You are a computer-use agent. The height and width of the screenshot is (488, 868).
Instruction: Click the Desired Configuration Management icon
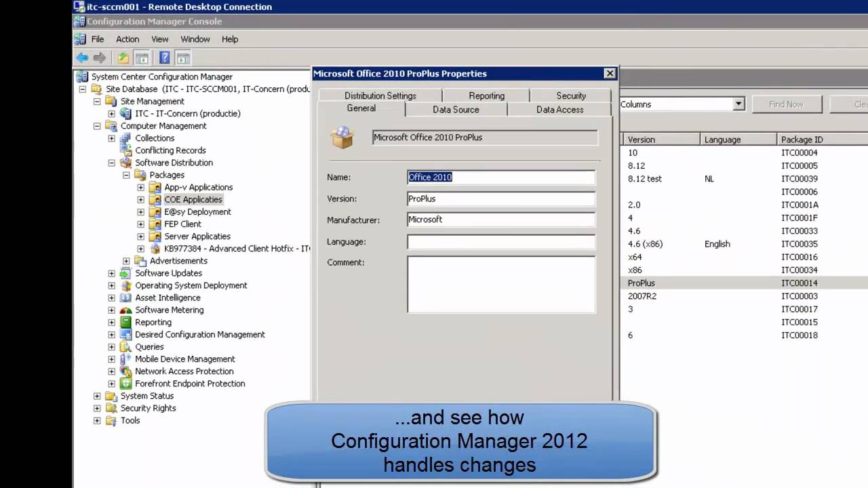[x=125, y=334]
